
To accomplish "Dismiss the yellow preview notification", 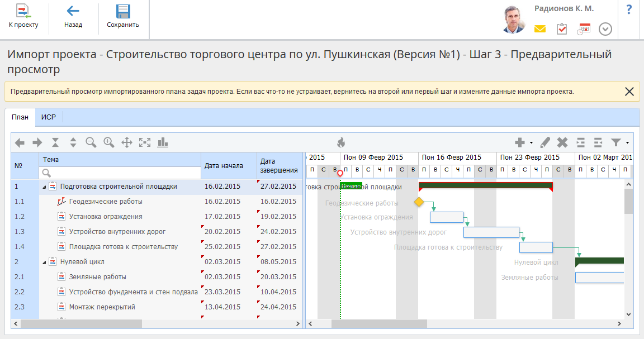I will coord(629,92).
